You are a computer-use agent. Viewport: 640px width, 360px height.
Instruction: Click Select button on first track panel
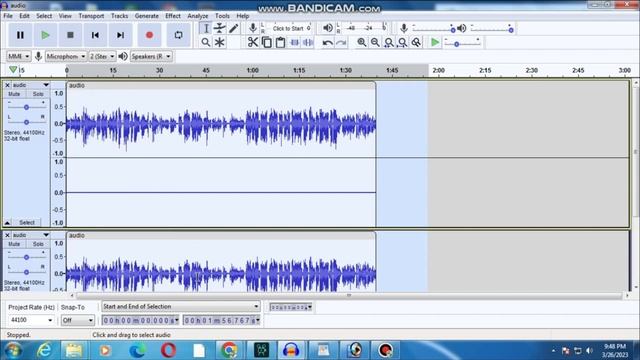[x=27, y=222]
